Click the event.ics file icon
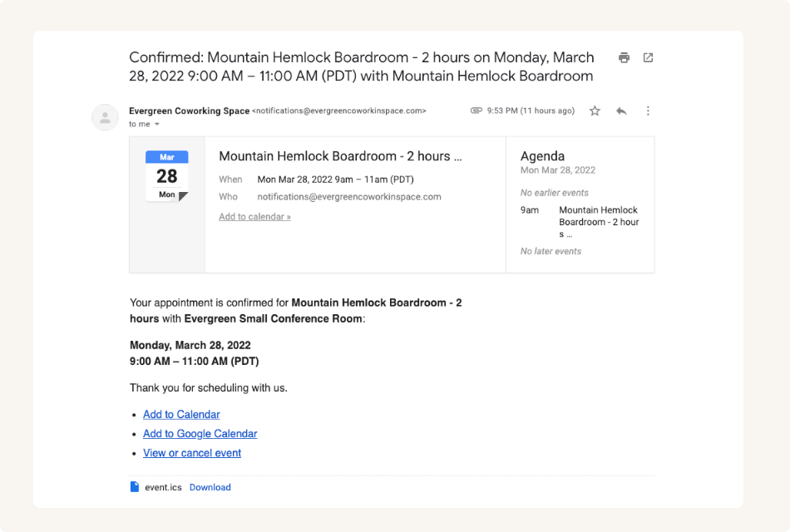The width and height of the screenshot is (790, 532). pos(135,487)
